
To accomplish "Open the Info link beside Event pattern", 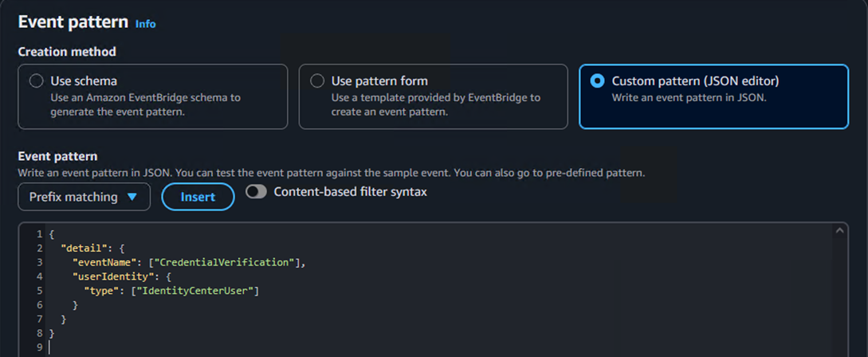I will coord(145,24).
